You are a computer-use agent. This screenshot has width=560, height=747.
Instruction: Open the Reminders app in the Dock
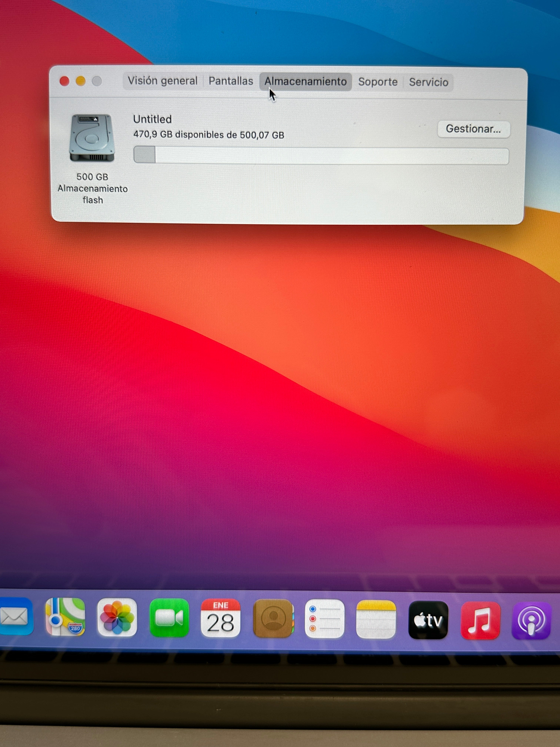pos(325,619)
